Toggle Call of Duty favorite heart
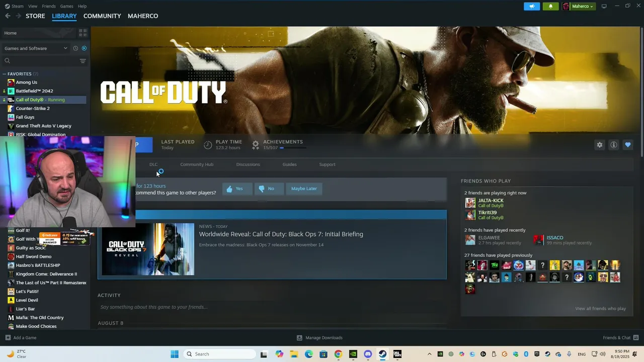 [628, 145]
